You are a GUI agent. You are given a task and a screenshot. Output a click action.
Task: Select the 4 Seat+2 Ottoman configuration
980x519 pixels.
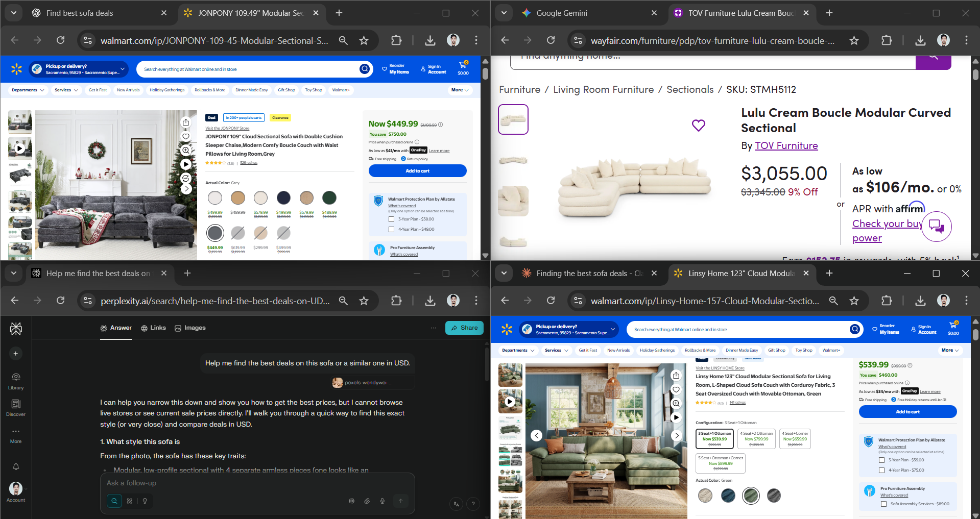[x=756, y=438]
